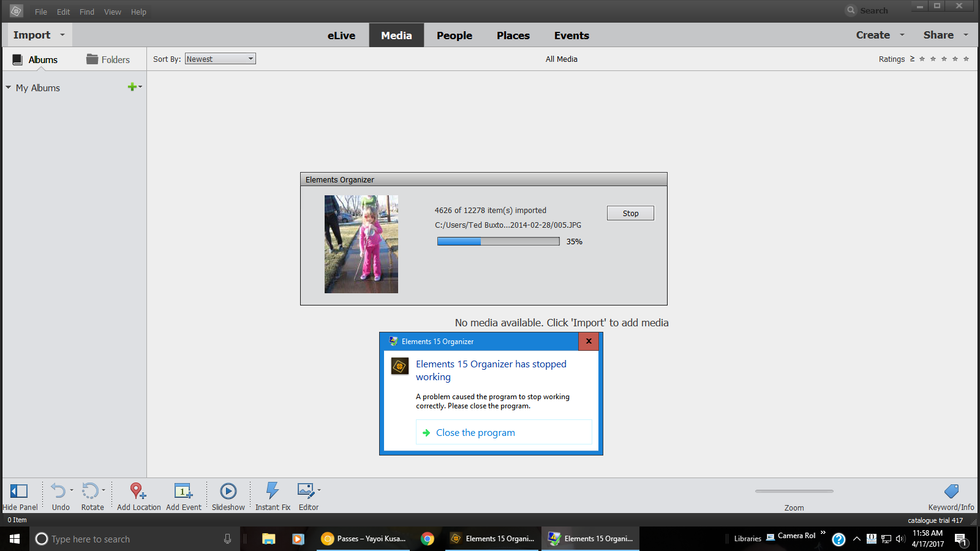The width and height of the screenshot is (980, 551).
Task: Set rating filter to third star
Action: point(944,59)
